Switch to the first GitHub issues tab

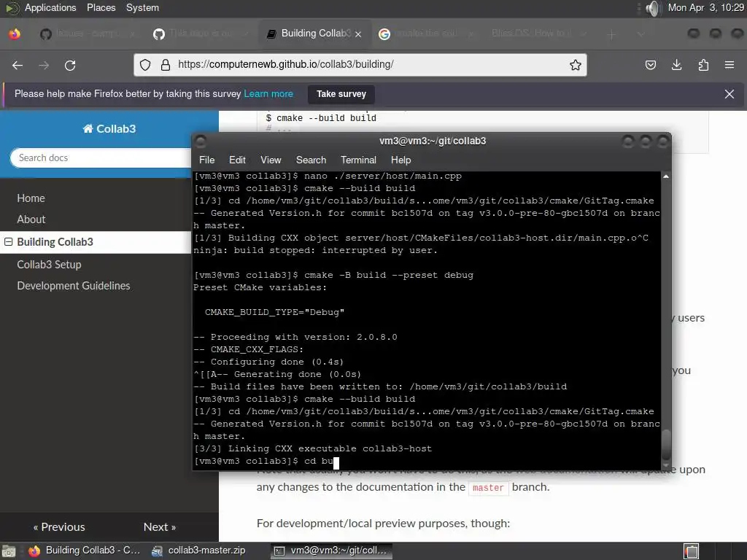tap(87, 34)
